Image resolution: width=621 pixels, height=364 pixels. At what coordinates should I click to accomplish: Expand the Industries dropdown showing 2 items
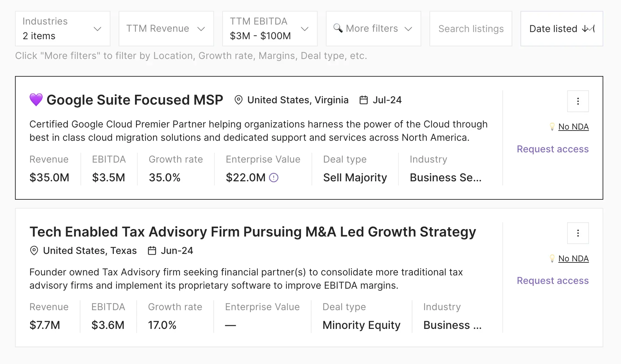63,29
